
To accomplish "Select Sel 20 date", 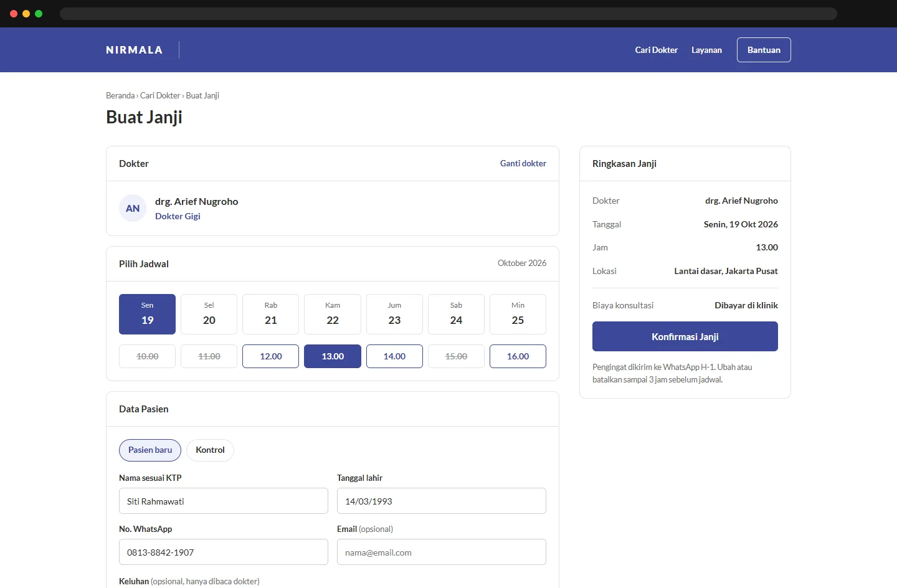I will pyautogui.click(x=209, y=314).
